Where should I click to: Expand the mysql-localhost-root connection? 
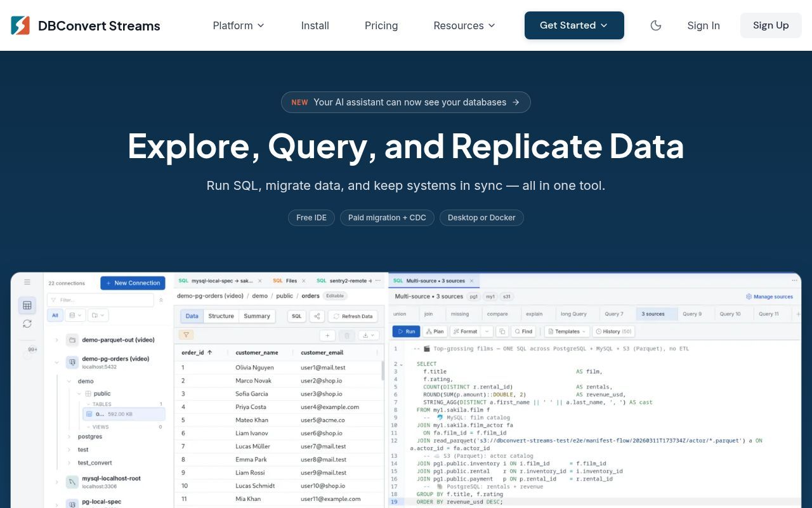coord(56,483)
